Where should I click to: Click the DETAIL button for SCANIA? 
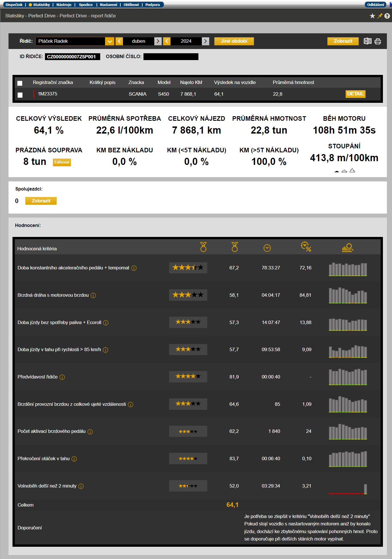(355, 94)
